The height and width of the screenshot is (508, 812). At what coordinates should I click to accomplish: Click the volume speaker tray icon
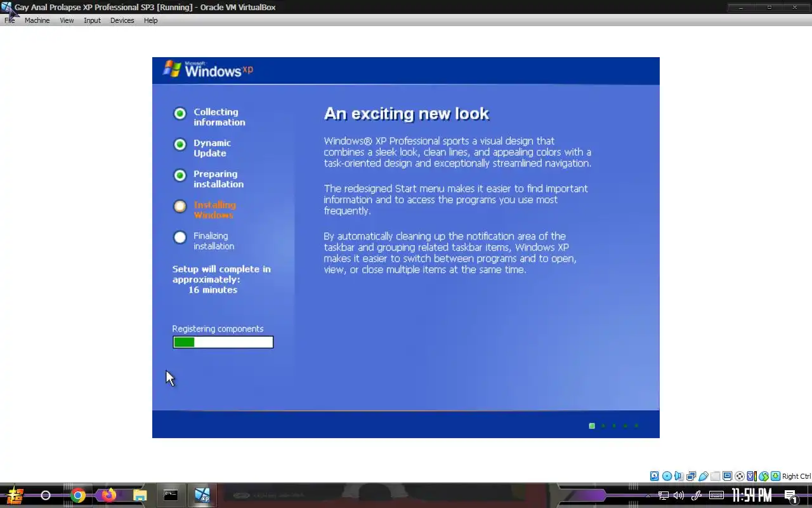point(679,495)
